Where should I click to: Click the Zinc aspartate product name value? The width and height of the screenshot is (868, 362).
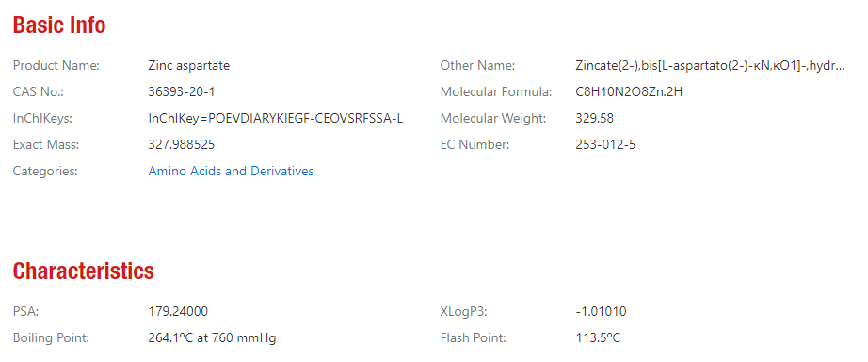point(189,66)
